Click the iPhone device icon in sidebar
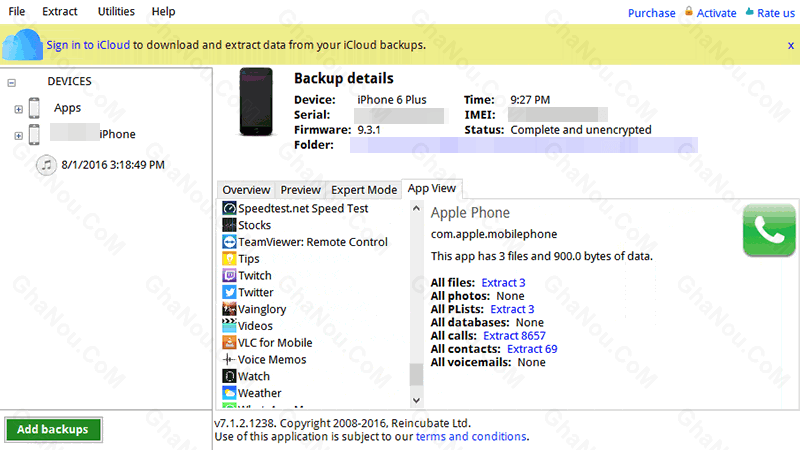The width and height of the screenshot is (800, 450). tap(34, 134)
